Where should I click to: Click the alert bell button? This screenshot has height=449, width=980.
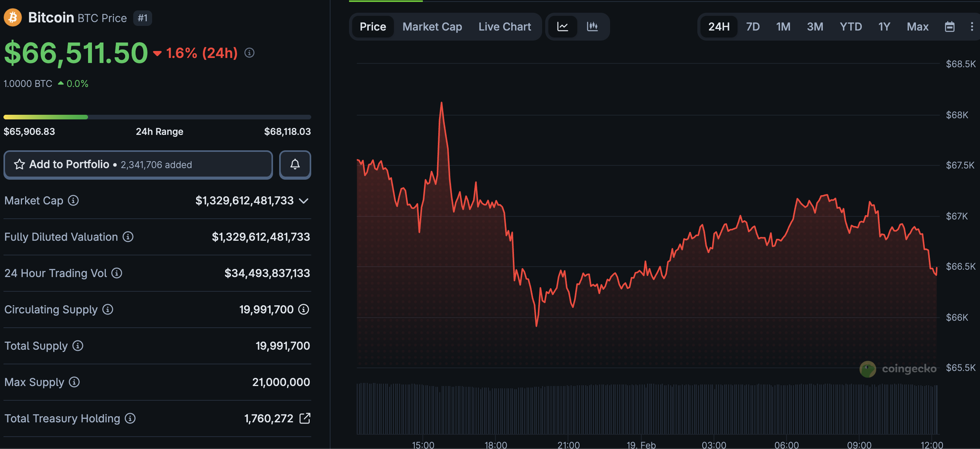[295, 165]
